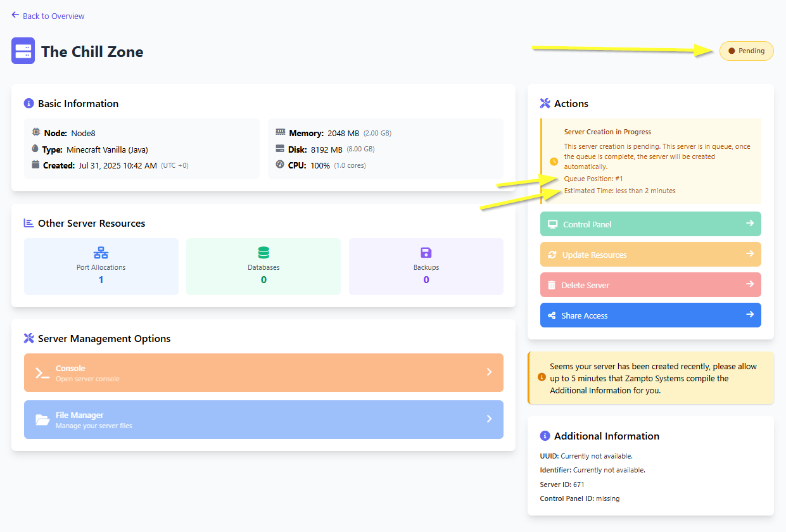
Task: Click the Node chip icon
Action: (36, 132)
